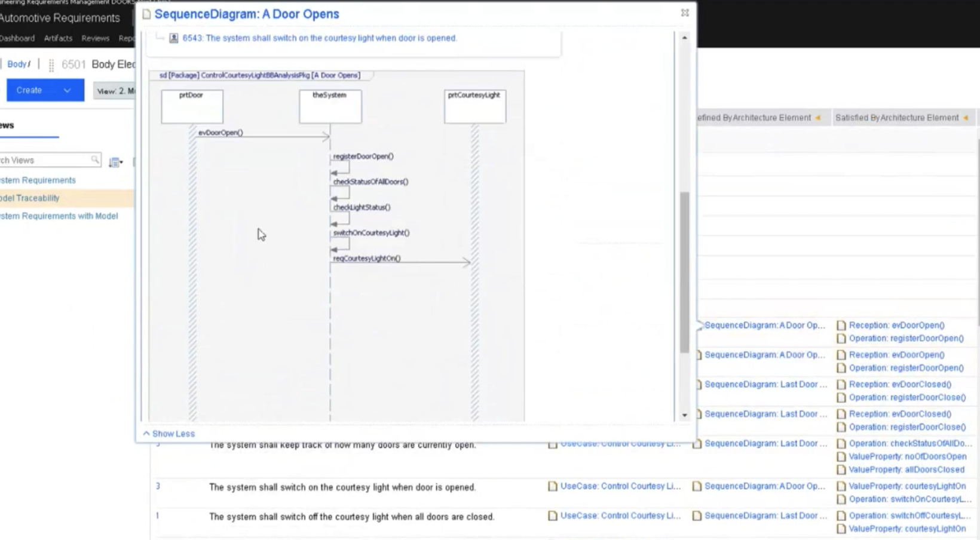Open the views list options dropdown icon
Screen dimensions: 980x540
(115, 162)
